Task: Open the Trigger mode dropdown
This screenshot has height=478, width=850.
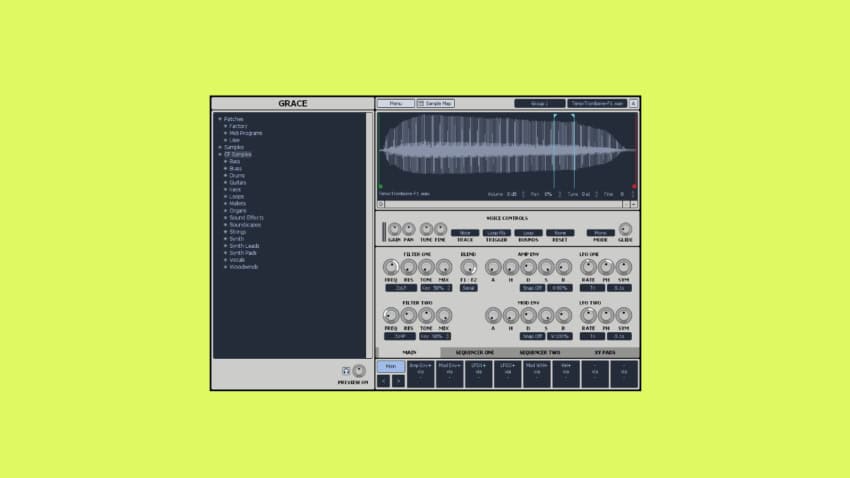Action: 497,233
